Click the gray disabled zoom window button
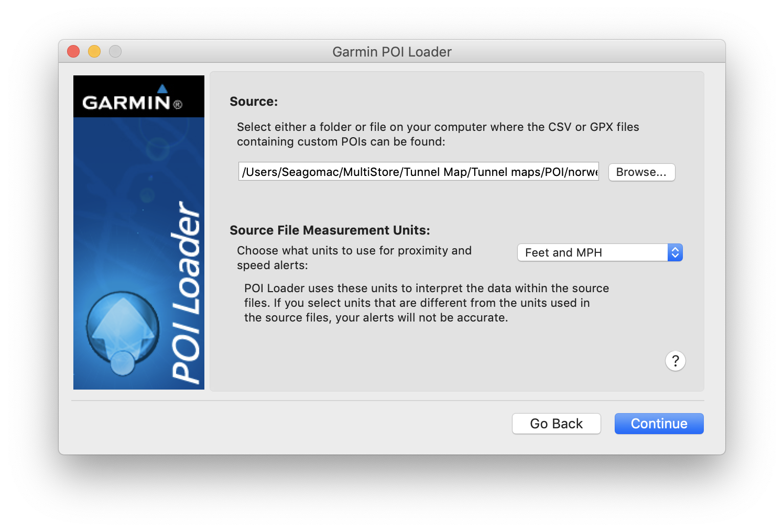 point(115,51)
